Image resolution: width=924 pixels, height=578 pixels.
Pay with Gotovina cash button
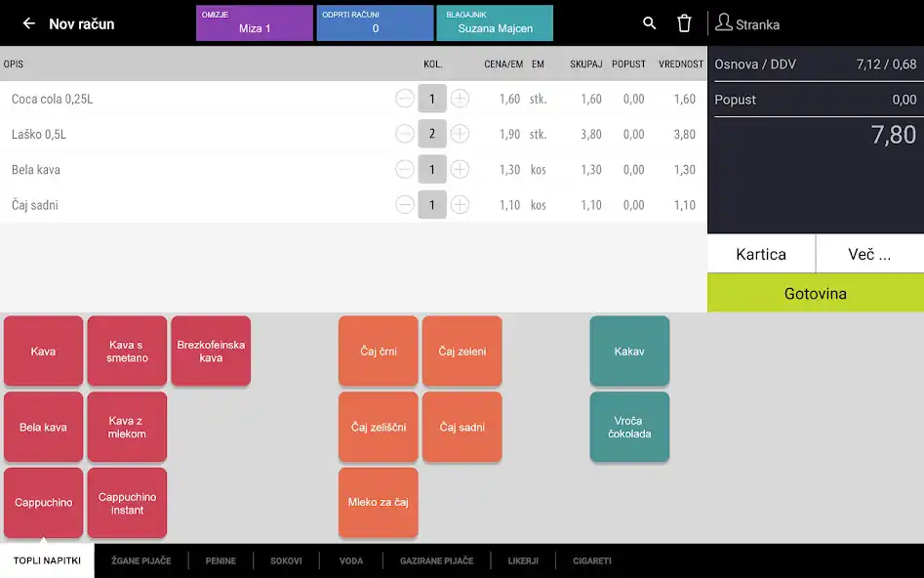815,293
